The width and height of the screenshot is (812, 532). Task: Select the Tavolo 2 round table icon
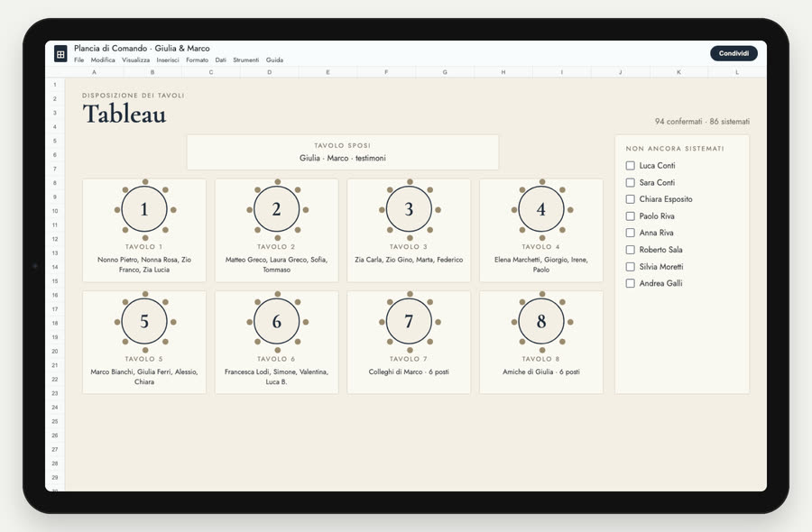(x=277, y=209)
